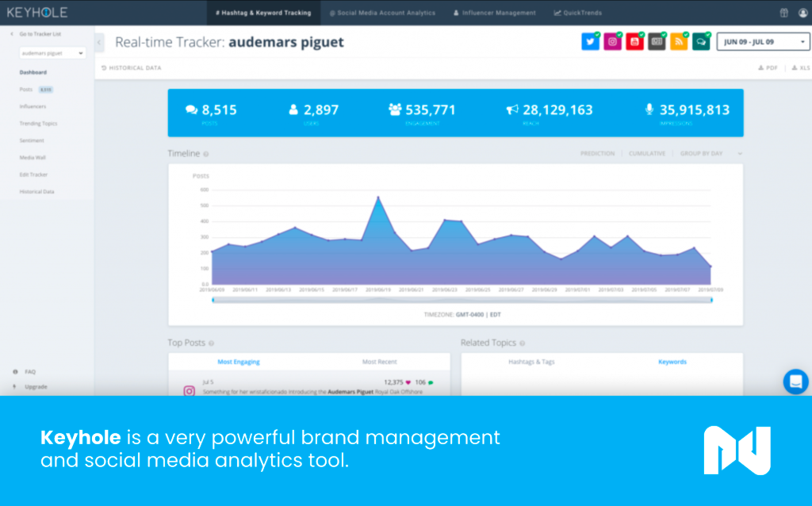This screenshot has height=506, width=812.
Task: Open the Group By Day dropdown
Action: coord(710,153)
